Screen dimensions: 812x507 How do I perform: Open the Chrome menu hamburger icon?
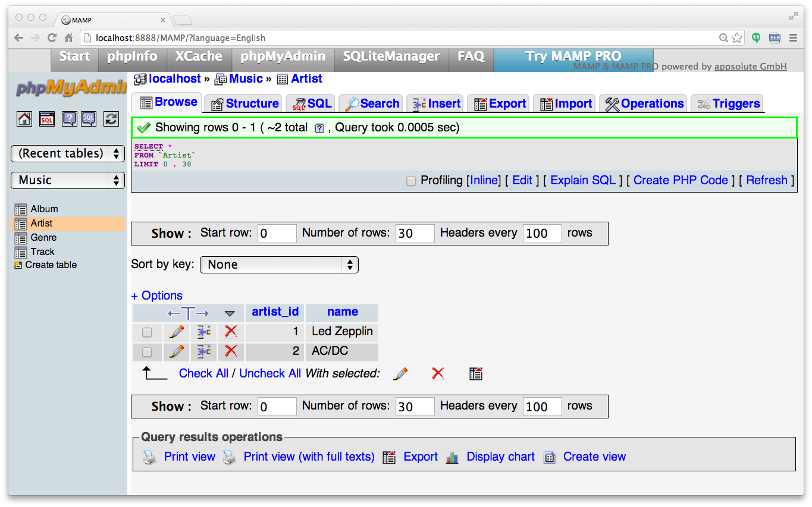tap(793, 37)
